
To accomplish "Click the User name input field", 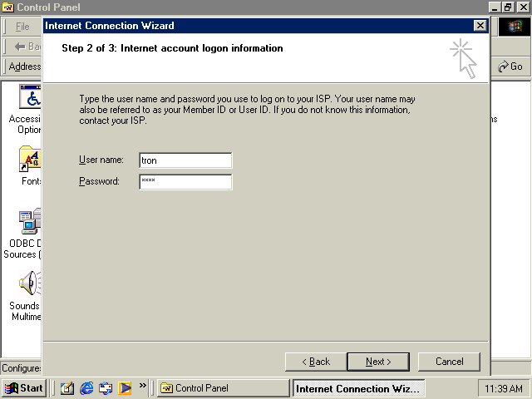I will [x=185, y=160].
